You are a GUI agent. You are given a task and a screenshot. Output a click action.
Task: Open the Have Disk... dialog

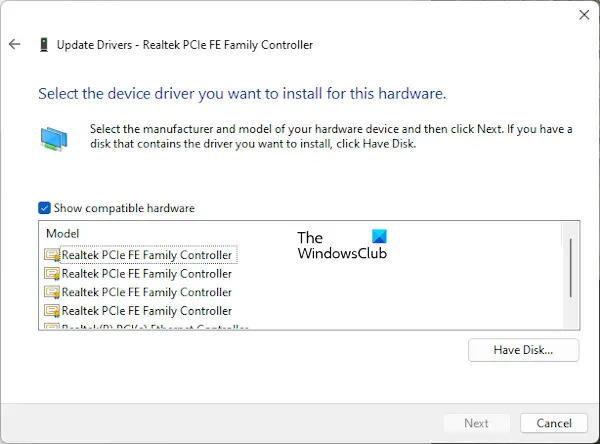coord(523,350)
